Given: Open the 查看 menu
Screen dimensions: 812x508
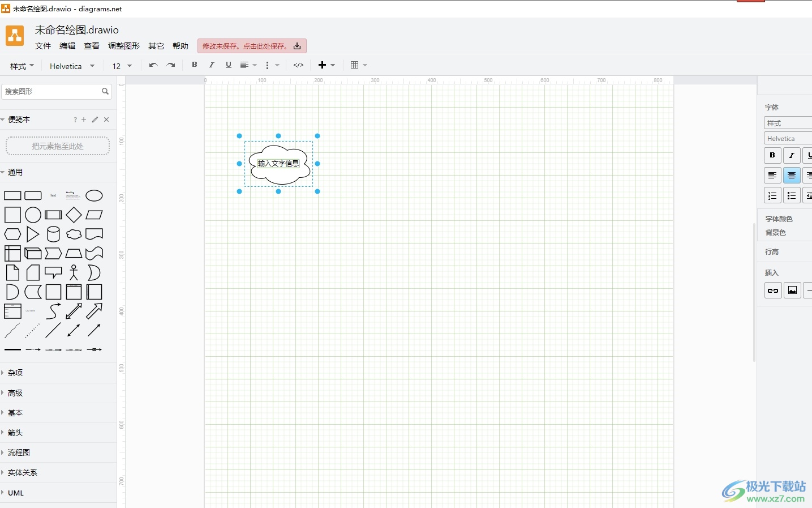Looking at the screenshot, I should [92, 46].
